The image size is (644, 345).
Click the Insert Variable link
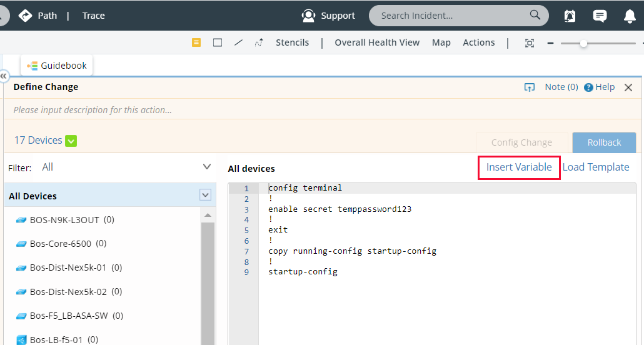[x=519, y=167]
